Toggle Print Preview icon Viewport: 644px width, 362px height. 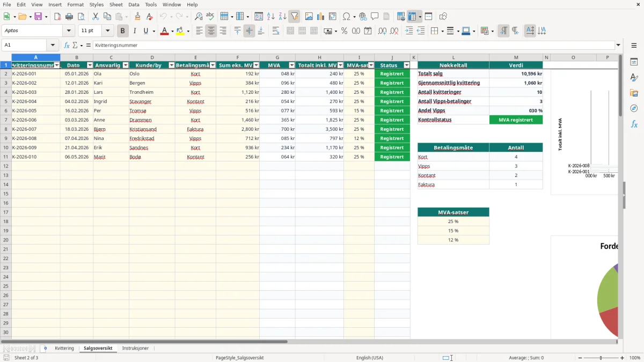(x=81, y=17)
